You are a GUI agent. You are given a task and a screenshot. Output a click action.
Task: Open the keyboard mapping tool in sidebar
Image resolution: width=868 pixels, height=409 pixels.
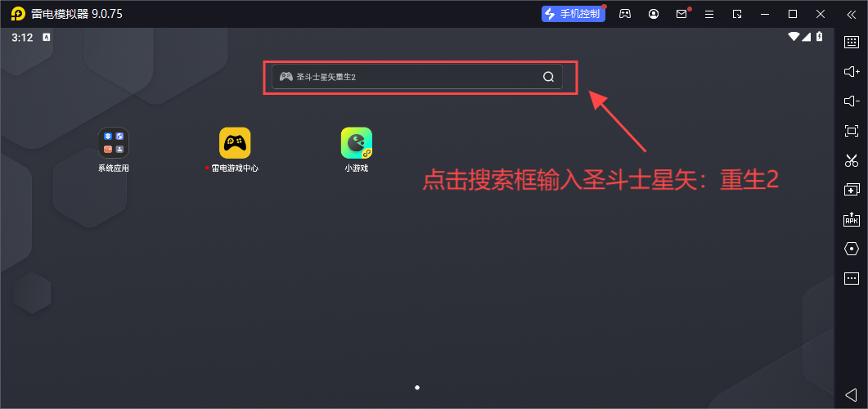[x=851, y=43]
